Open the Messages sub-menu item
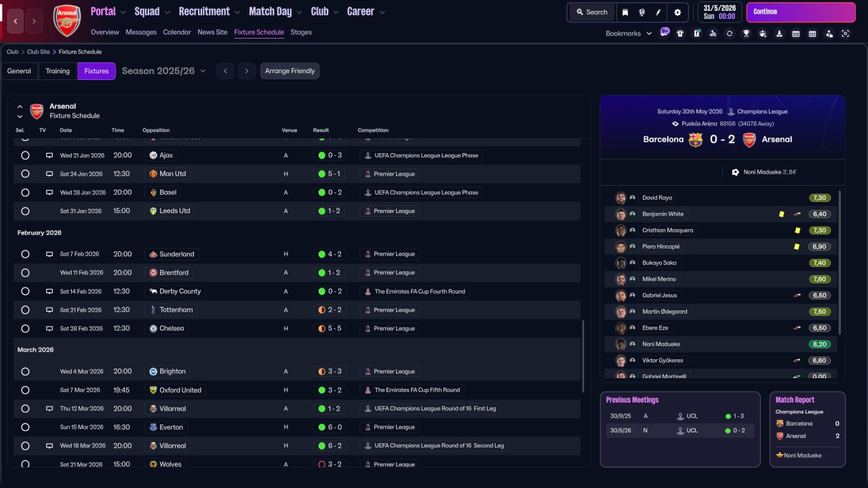This screenshot has width=868, height=488. coord(141,33)
